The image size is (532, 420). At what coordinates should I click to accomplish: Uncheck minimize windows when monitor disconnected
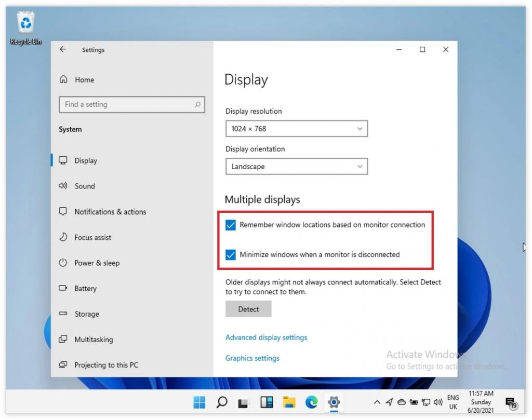(x=231, y=254)
